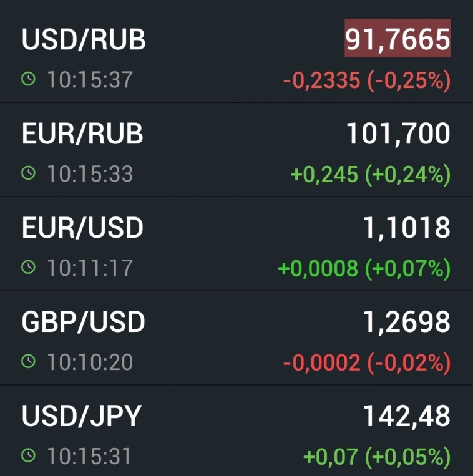The width and height of the screenshot is (473, 476).
Task: Click the 1,2698 GBP/USD rate
Action: pyautogui.click(x=406, y=322)
